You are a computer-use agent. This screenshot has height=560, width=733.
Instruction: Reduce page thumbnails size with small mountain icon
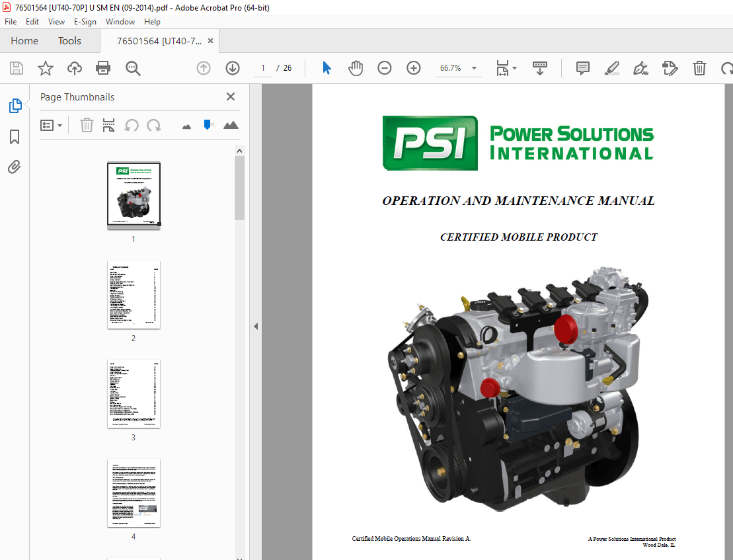pos(186,124)
